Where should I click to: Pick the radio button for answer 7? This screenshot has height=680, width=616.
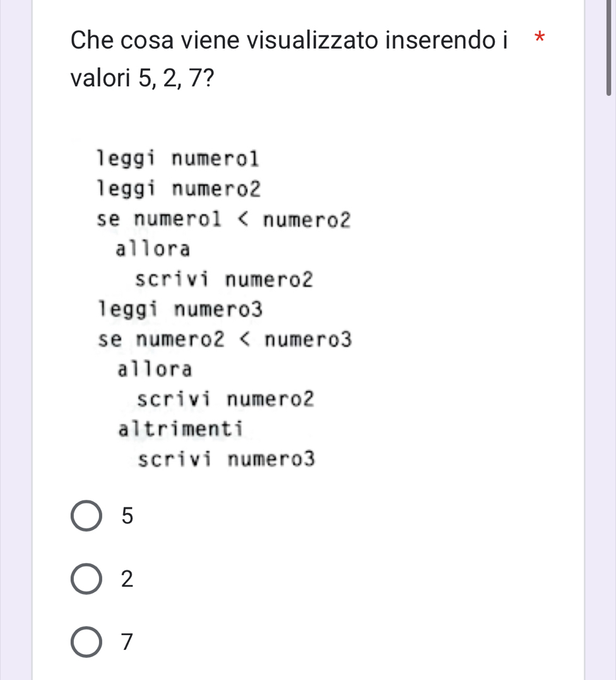click(x=86, y=642)
